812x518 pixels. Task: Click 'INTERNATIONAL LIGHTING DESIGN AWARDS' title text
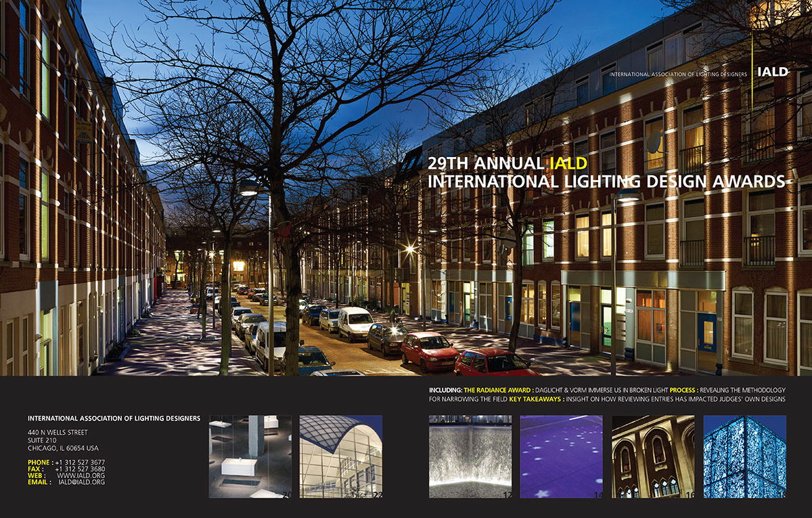[x=606, y=181]
